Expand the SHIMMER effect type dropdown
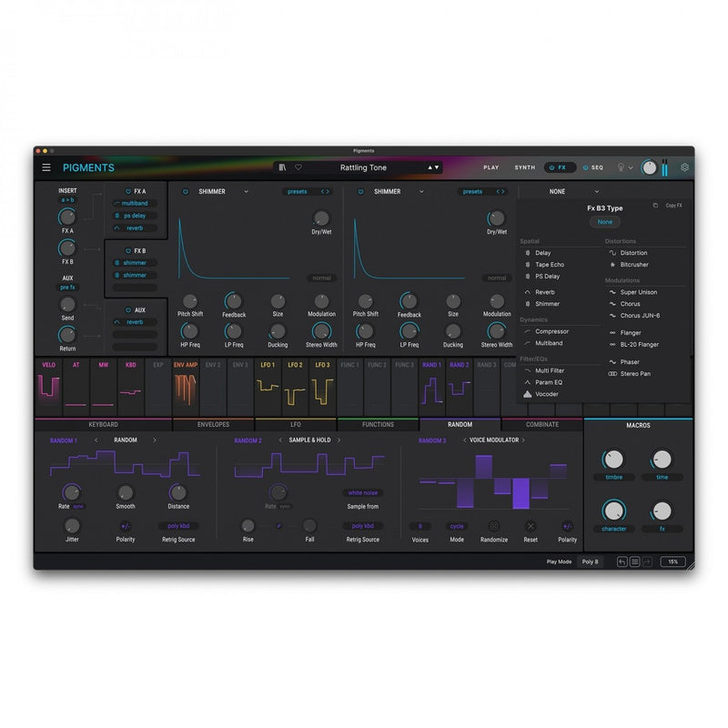This screenshot has height=728, width=728. pos(218,192)
